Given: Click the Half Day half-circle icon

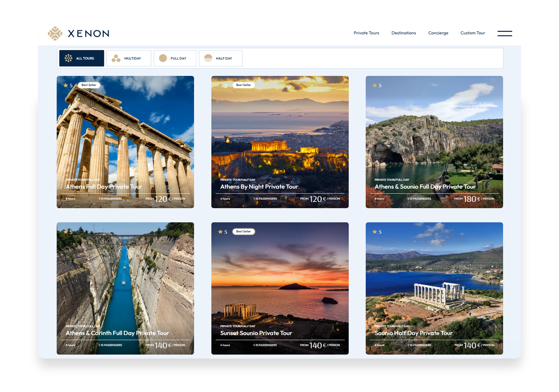Looking at the screenshot, I should pos(208,58).
